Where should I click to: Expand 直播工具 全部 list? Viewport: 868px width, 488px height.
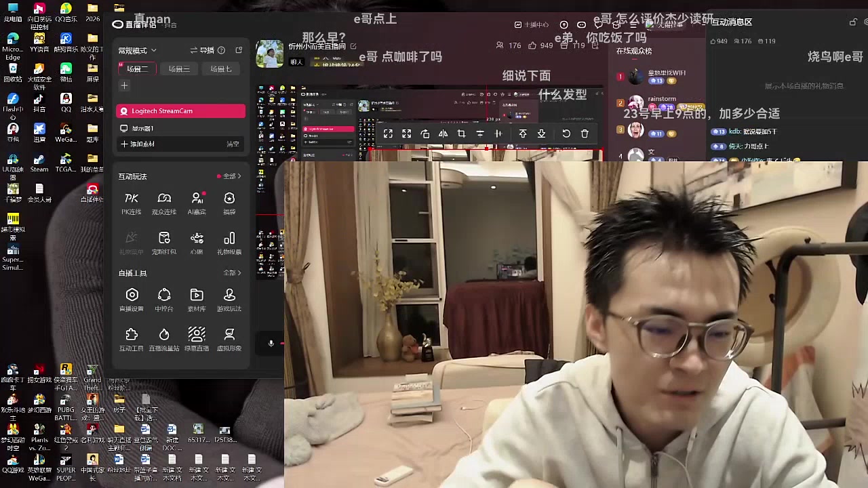pyautogui.click(x=232, y=273)
